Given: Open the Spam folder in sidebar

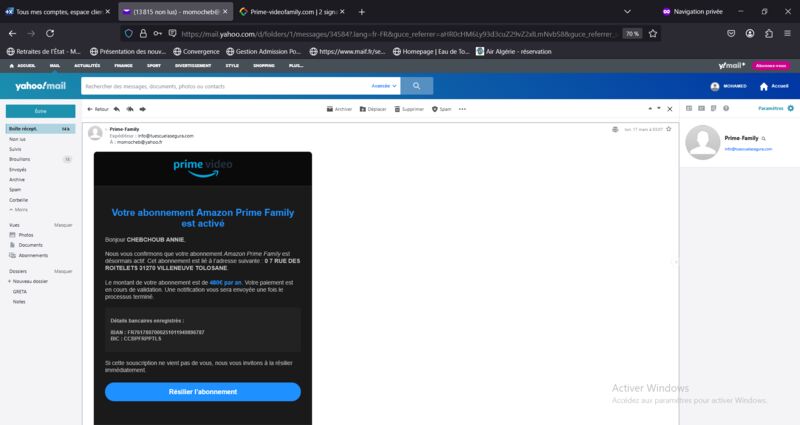Looking at the screenshot, I should click(15, 190).
